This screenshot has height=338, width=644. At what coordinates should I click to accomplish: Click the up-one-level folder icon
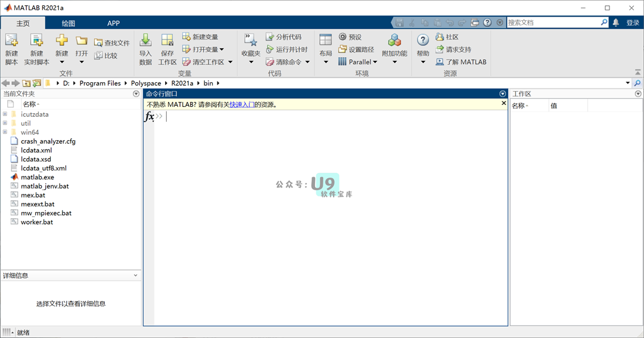26,83
